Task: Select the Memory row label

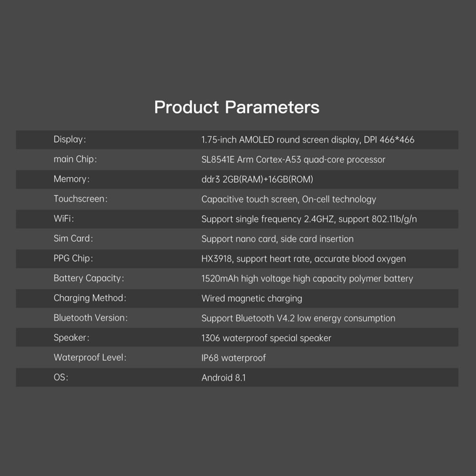Action: point(72,179)
